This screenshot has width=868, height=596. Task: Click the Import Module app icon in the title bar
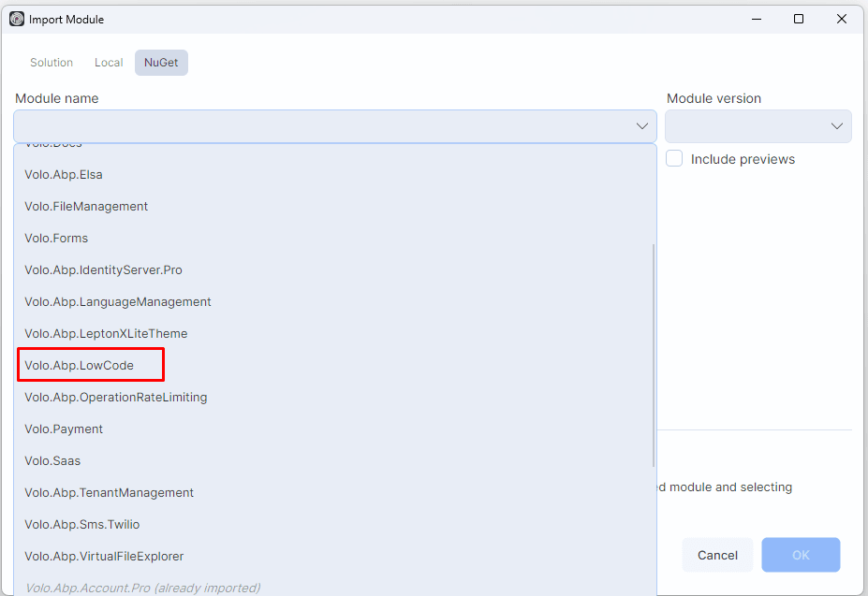(17, 20)
